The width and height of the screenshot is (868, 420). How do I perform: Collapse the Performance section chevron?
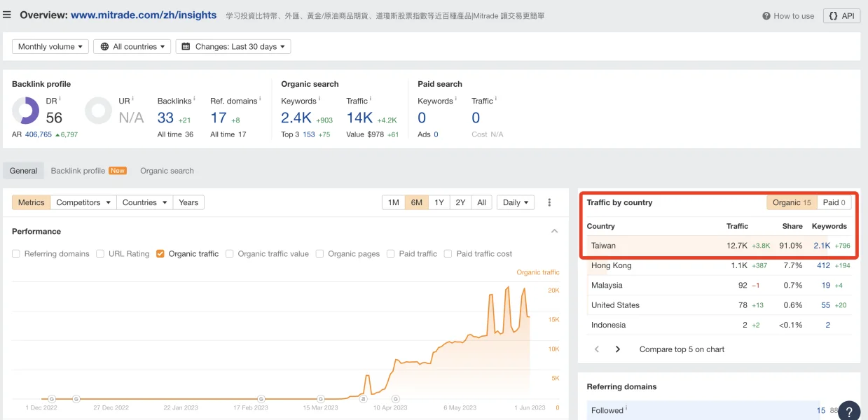click(x=554, y=231)
